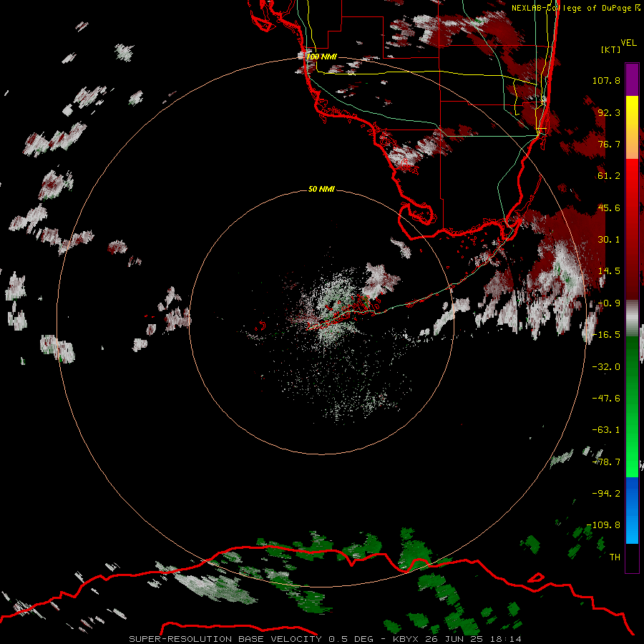Click the 61.2 velocity scale value
This screenshot has width=644, height=644.
[x=609, y=176]
